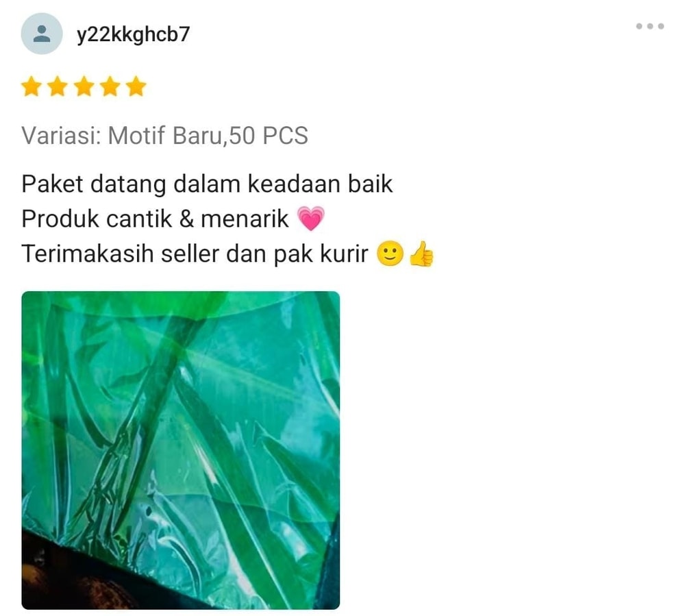Click the thumbs up emoji

pyautogui.click(x=421, y=254)
